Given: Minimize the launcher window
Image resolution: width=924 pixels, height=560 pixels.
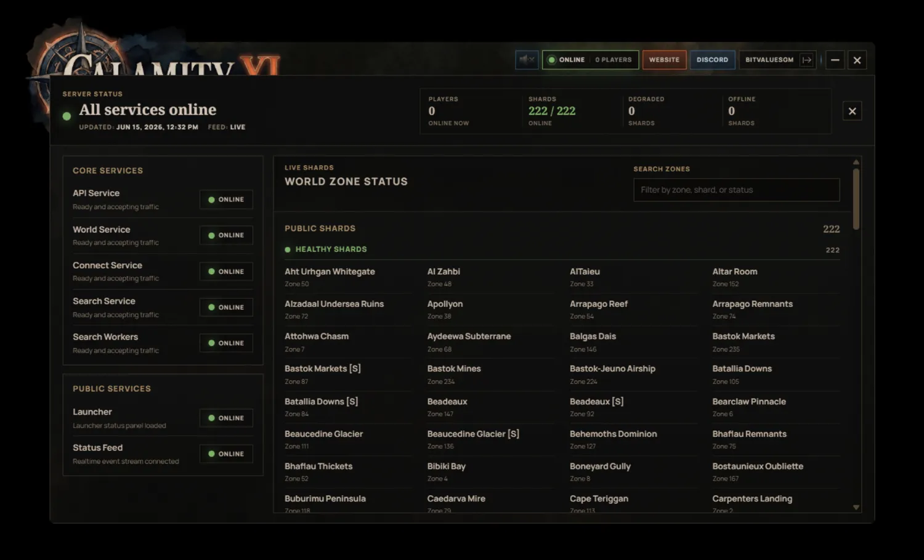Looking at the screenshot, I should click(835, 60).
